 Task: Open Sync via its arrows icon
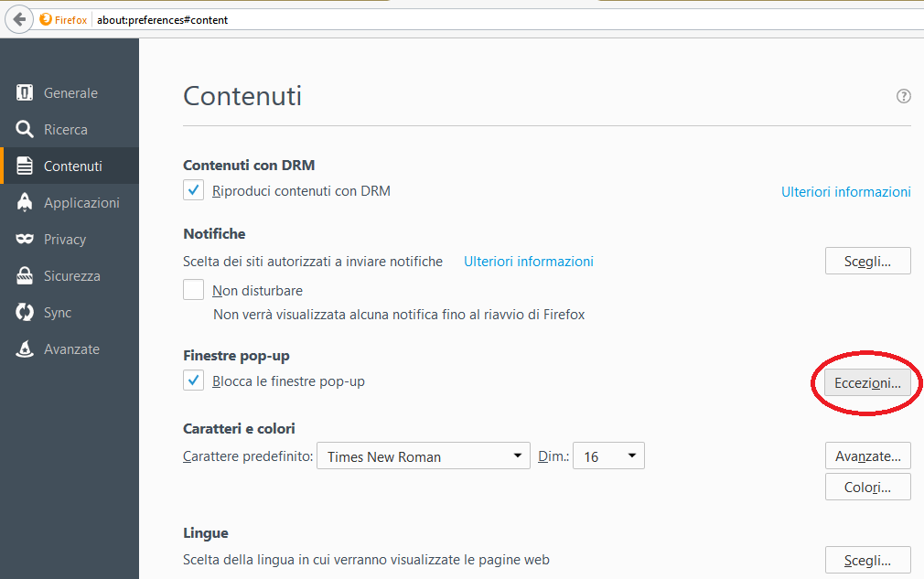tap(25, 312)
